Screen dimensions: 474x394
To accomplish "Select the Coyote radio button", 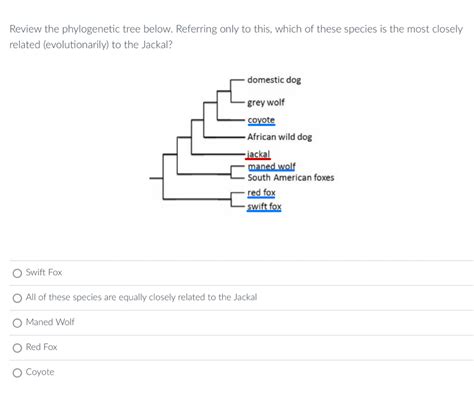I will coord(17,373).
